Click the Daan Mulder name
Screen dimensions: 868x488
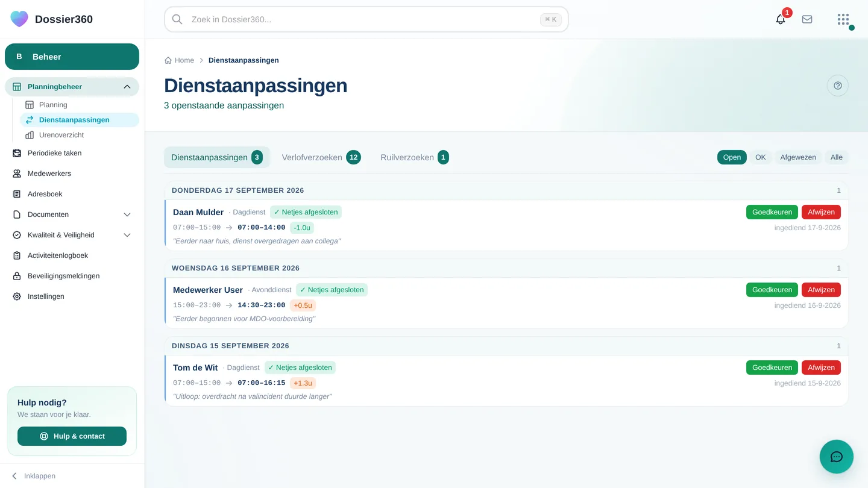click(x=198, y=212)
